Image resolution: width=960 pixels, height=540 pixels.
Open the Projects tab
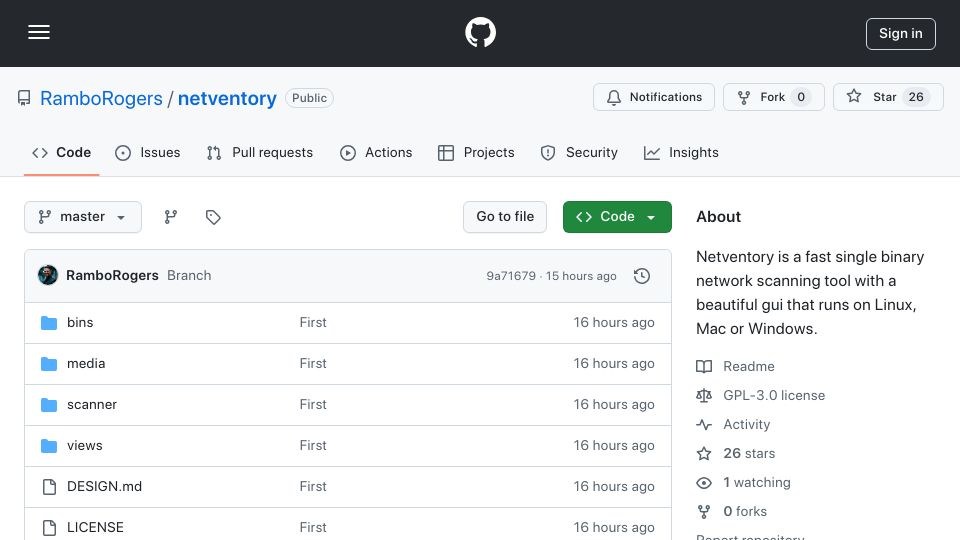tap(476, 152)
